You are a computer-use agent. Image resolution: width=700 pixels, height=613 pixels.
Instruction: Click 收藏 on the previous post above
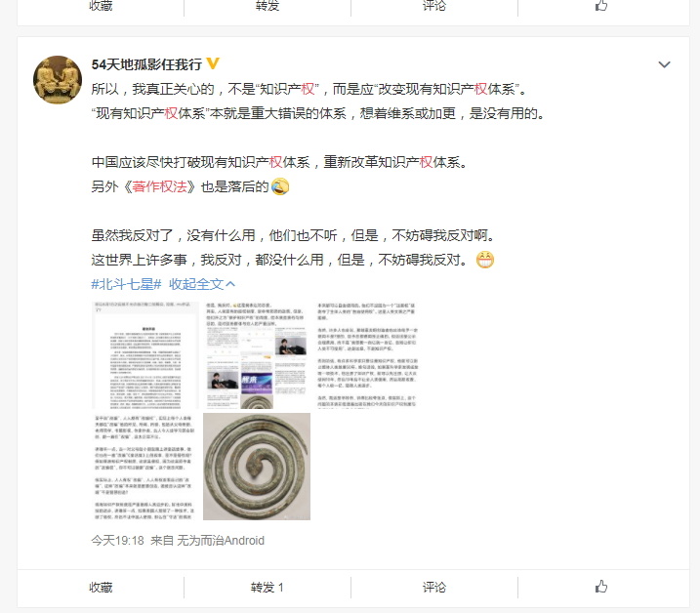101,6
